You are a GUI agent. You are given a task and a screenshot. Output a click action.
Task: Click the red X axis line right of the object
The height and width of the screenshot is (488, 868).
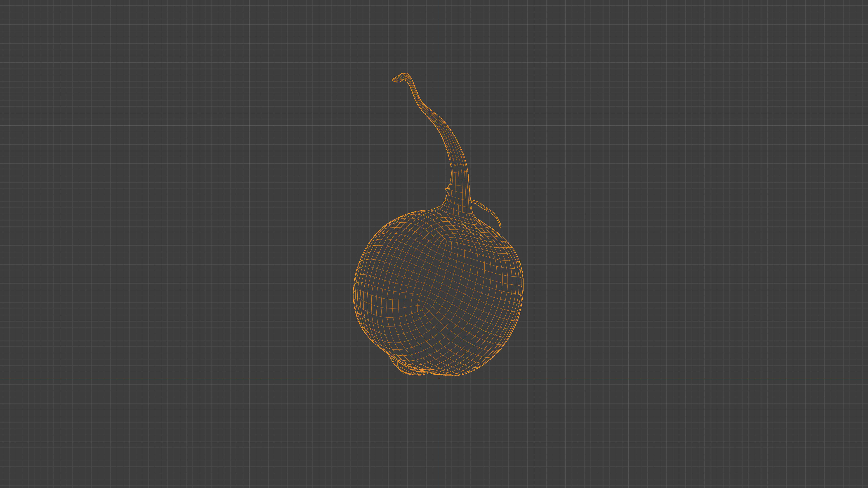(674, 378)
